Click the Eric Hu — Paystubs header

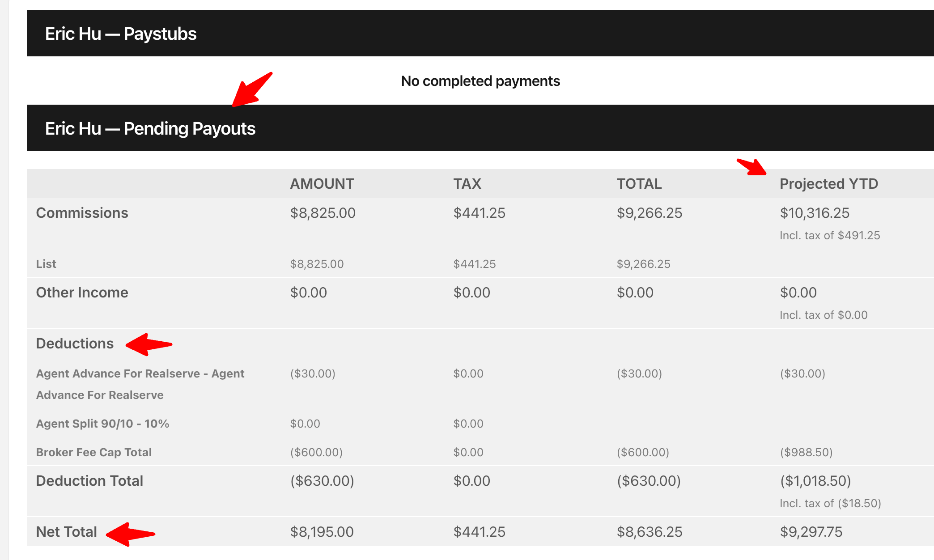[121, 34]
